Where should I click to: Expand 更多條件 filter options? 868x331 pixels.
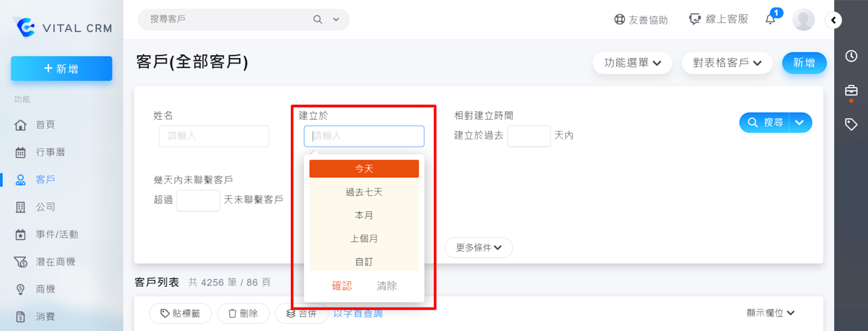478,248
